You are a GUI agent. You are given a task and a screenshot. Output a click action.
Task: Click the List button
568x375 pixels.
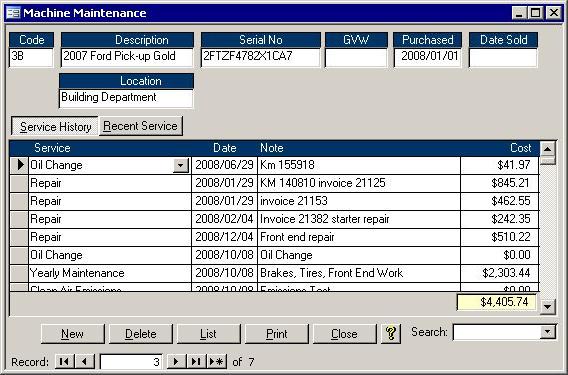tap(209, 334)
